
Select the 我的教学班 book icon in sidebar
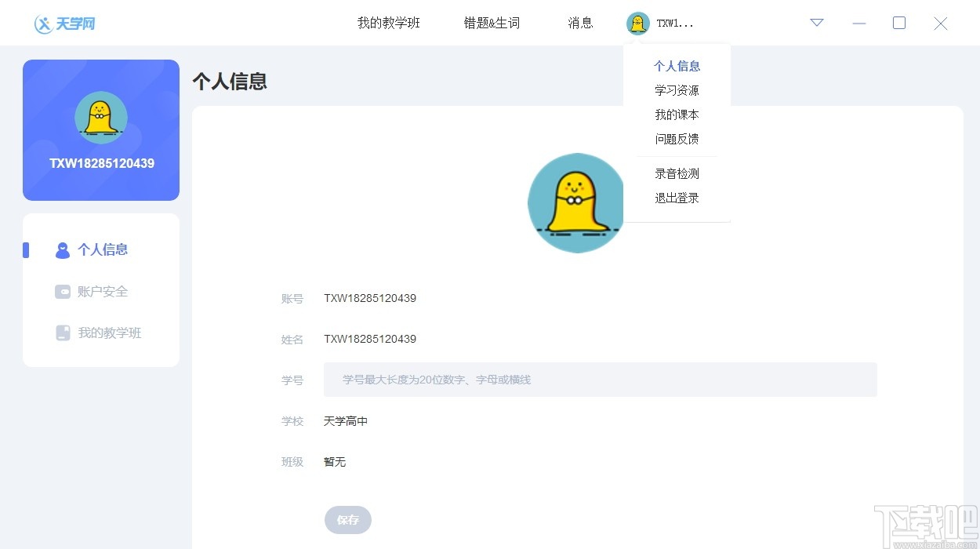point(62,333)
